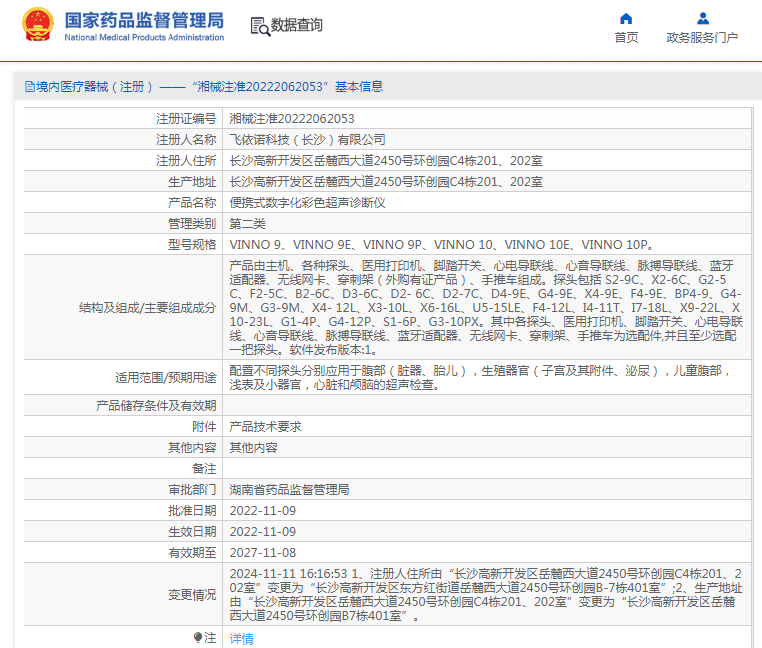Click the 数据查询 search document icon
This screenshot has height=648, width=762.
coord(259,26)
